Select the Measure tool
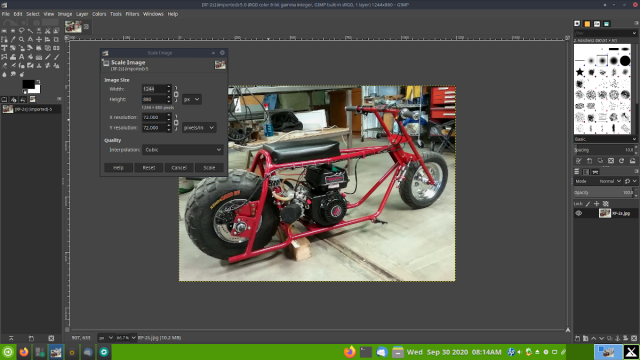 [x=30, y=39]
